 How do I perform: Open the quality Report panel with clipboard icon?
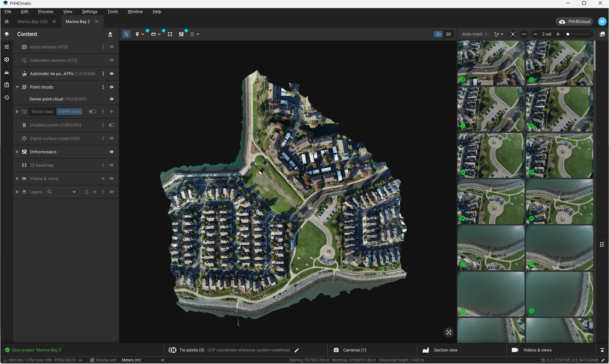(x=7, y=85)
